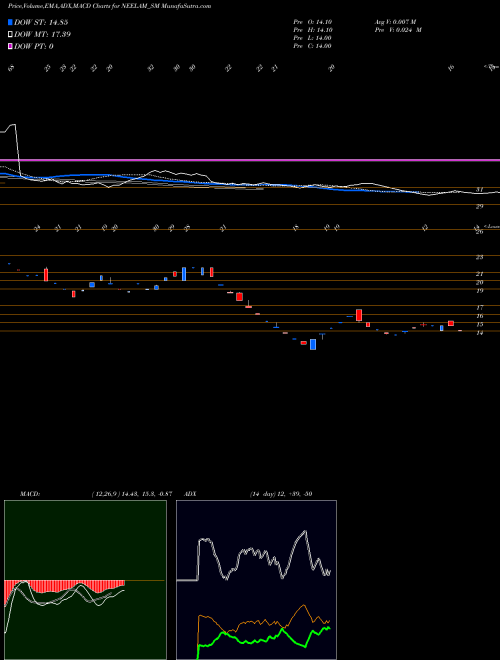
Task: Click the MACD panel title label
Action: click(x=30, y=494)
